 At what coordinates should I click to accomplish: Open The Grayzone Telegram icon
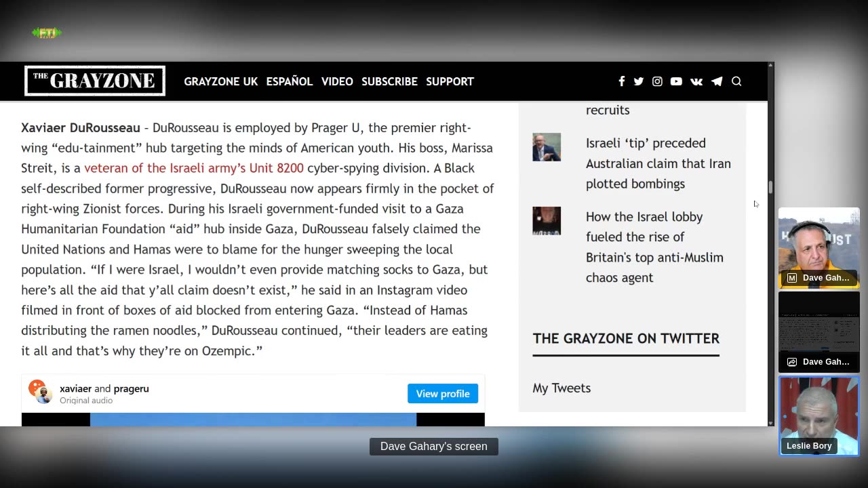[717, 81]
